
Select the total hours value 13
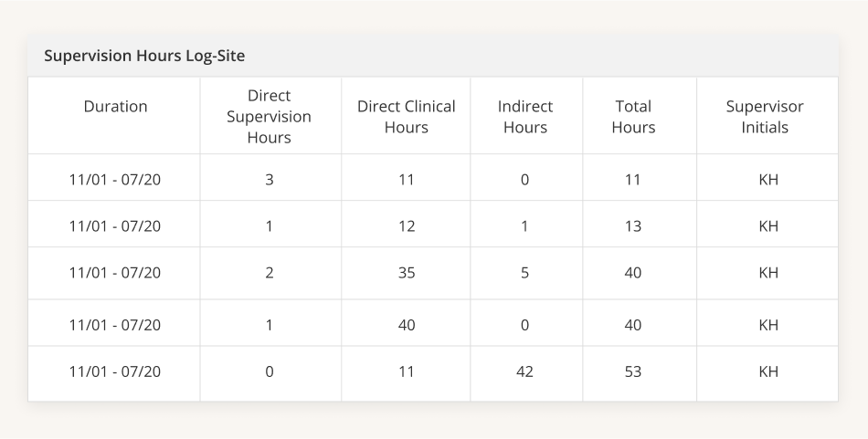click(x=633, y=226)
